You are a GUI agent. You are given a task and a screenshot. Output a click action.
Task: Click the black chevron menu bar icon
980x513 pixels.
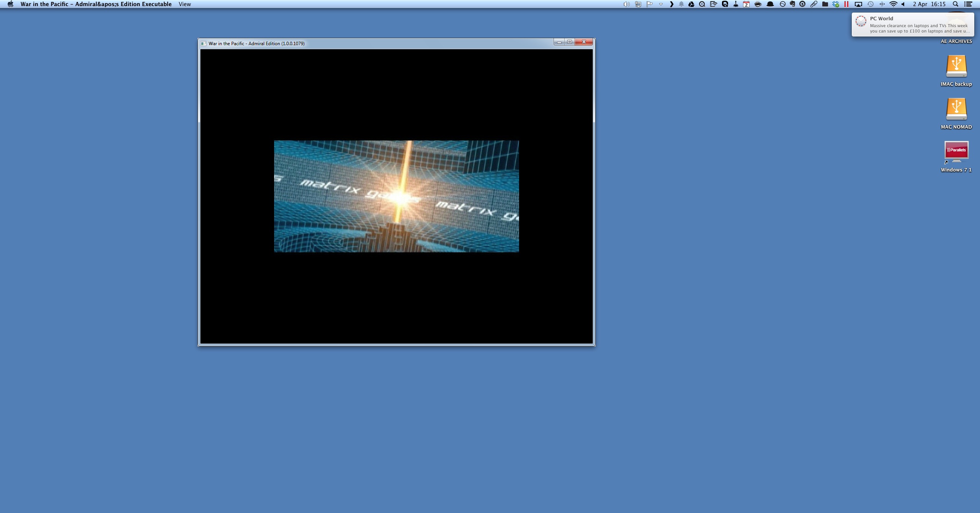click(671, 4)
